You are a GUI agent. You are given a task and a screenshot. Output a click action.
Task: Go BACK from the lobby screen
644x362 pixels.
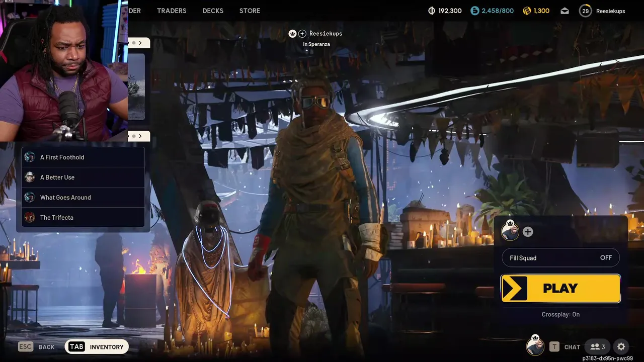(46, 347)
